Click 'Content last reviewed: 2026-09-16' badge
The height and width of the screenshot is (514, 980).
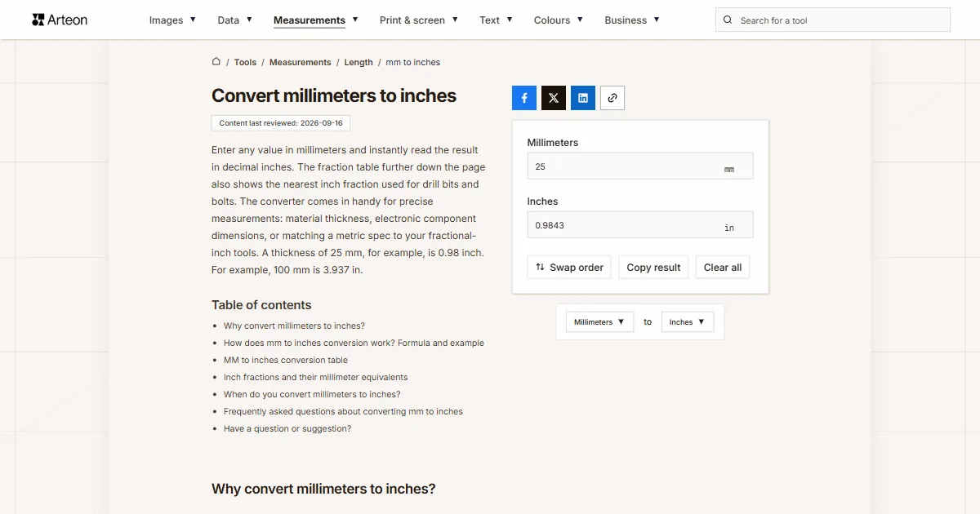tap(281, 123)
